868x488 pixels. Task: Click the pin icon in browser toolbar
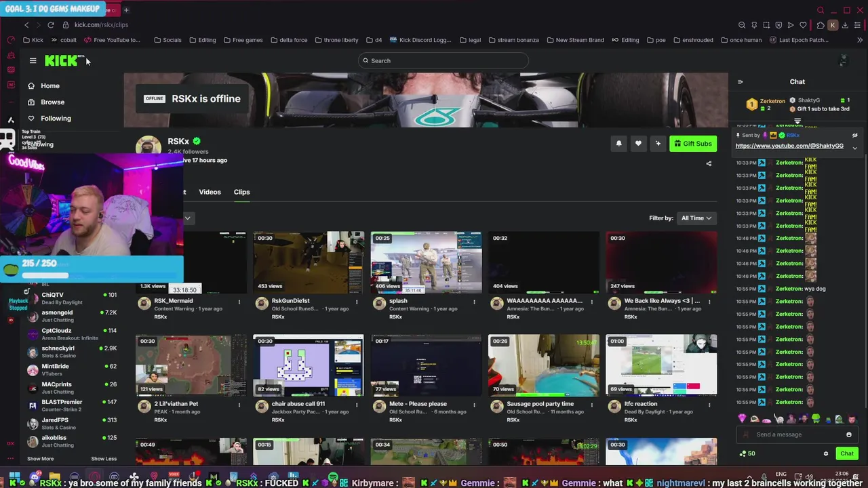pos(754,25)
